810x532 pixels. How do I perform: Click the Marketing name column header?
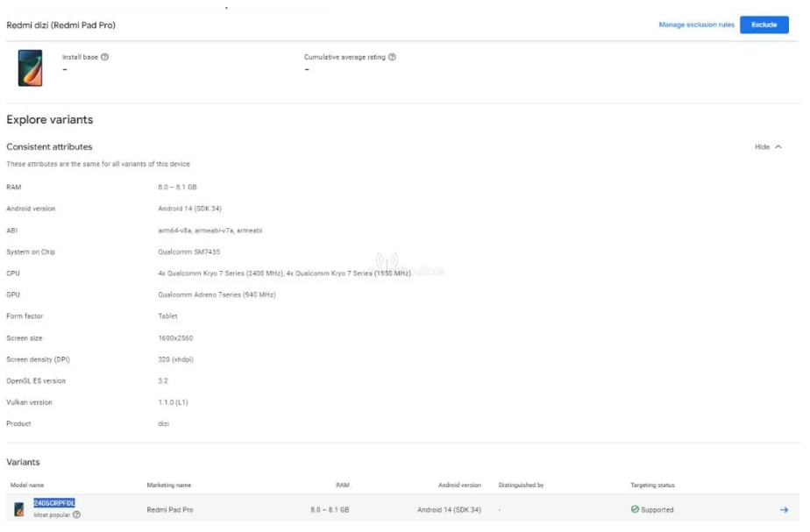tap(169, 485)
